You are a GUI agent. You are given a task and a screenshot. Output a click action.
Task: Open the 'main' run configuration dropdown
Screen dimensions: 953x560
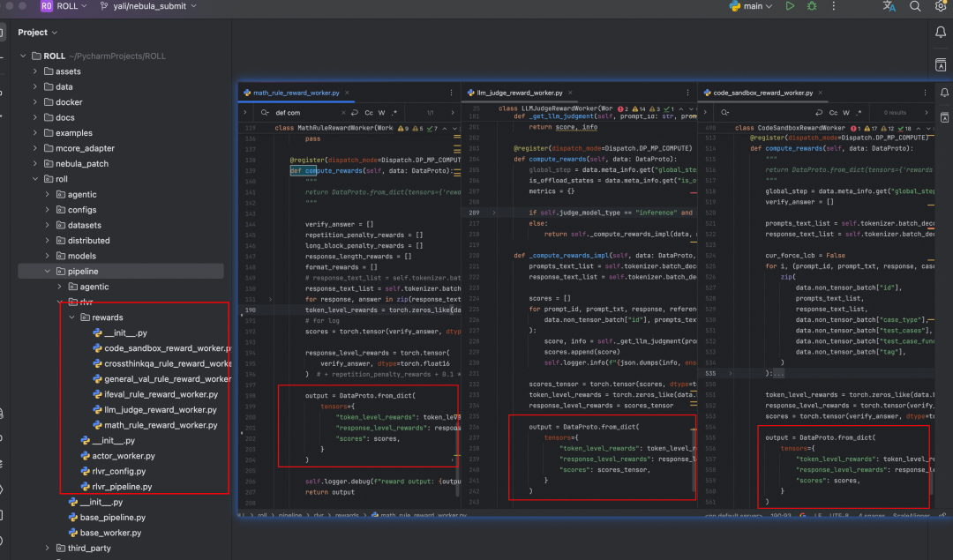752,6
